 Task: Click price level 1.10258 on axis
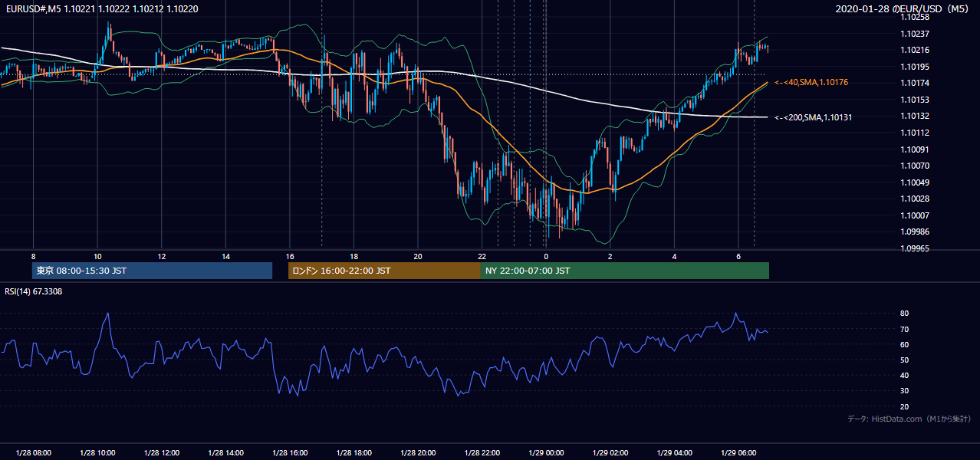(914, 17)
